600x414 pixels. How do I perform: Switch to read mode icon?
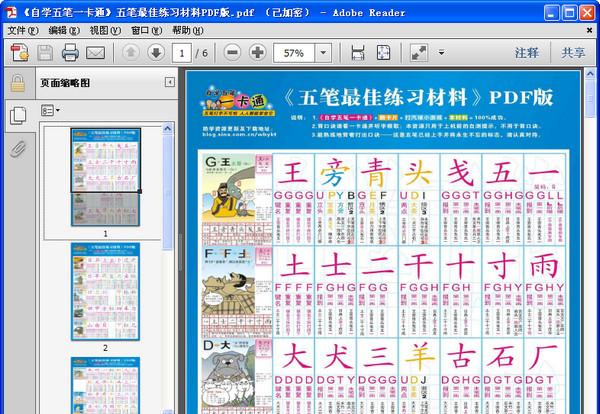pyautogui.click(x=419, y=52)
